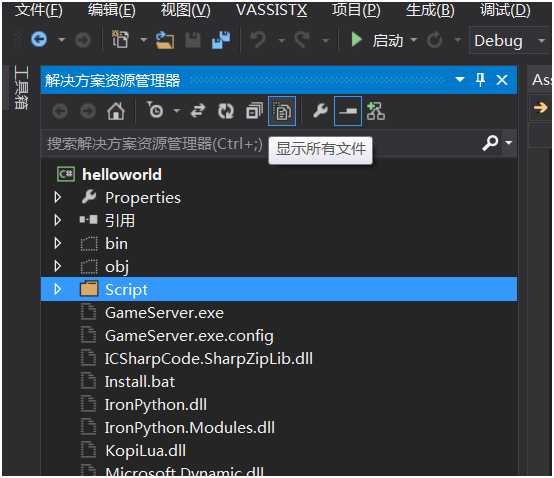Click the Save icon in main toolbar
The width and height of the screenshot is (554, 478).
(193, 40)
